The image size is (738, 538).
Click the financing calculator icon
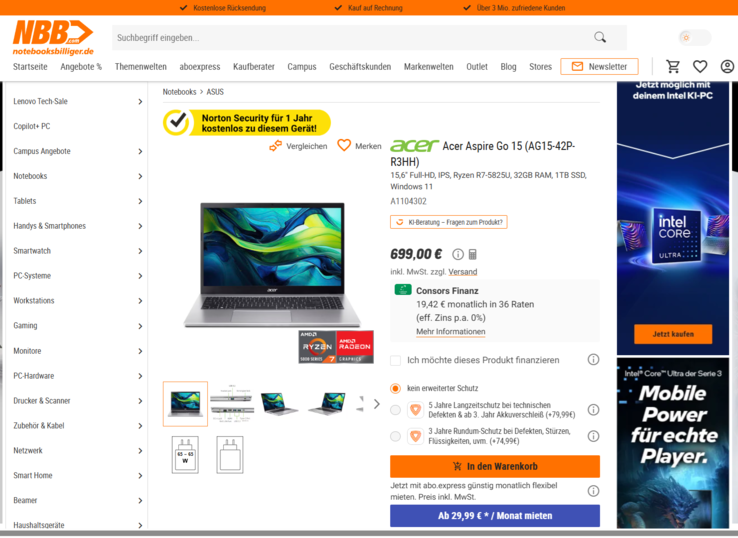pos(473,254)
